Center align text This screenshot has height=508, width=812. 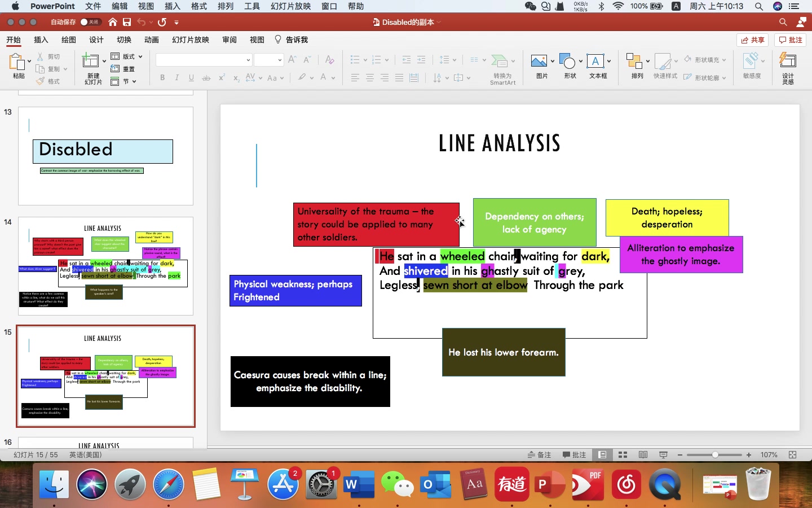pos(370,77)
